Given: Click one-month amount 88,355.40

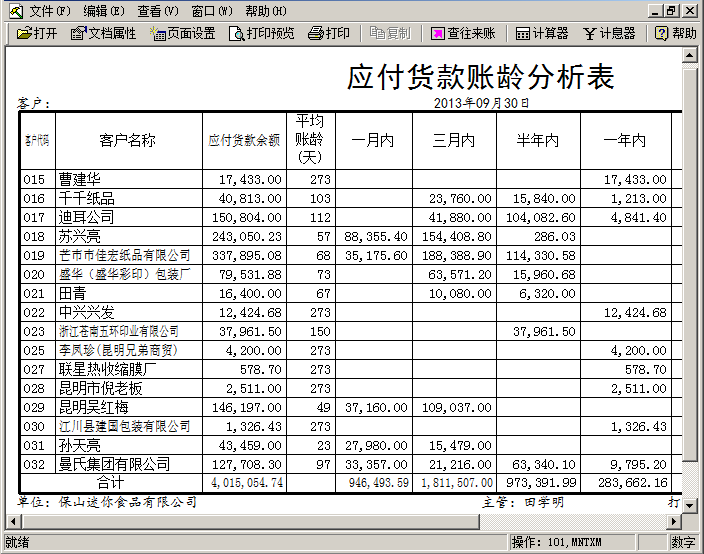Looking at the screenshot, I should [376, 237].
